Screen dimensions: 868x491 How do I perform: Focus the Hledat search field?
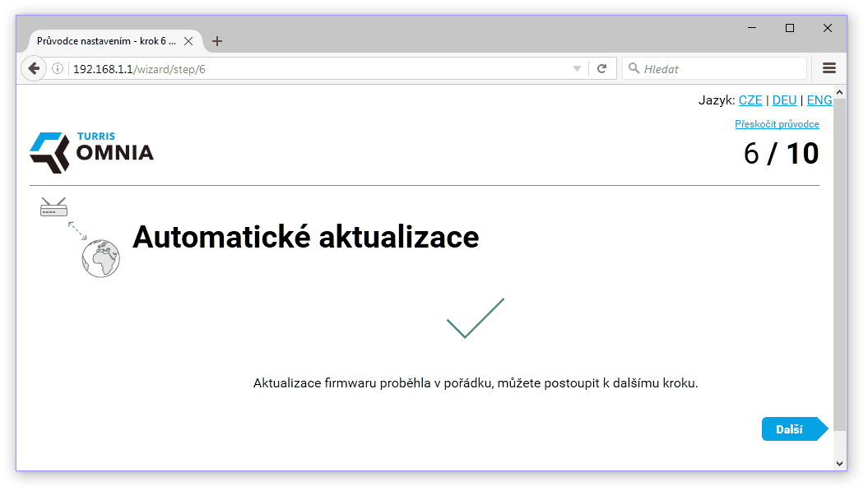tap(716, 68)
